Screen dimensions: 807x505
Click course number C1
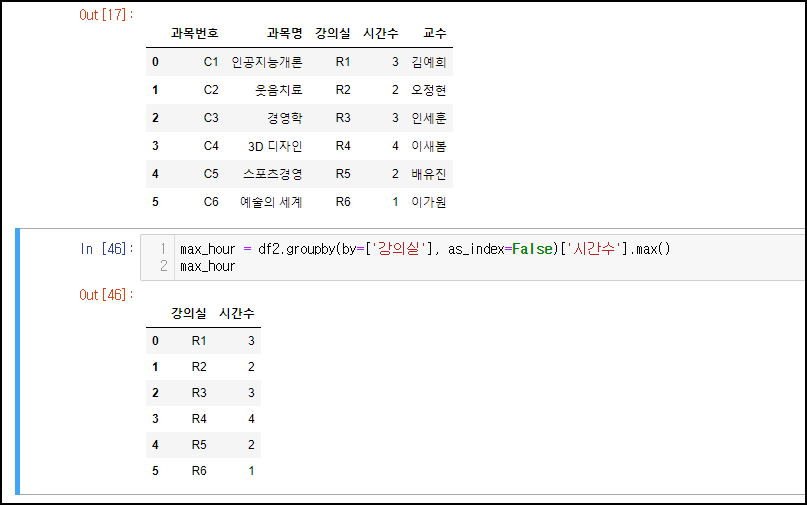(211, 62)
